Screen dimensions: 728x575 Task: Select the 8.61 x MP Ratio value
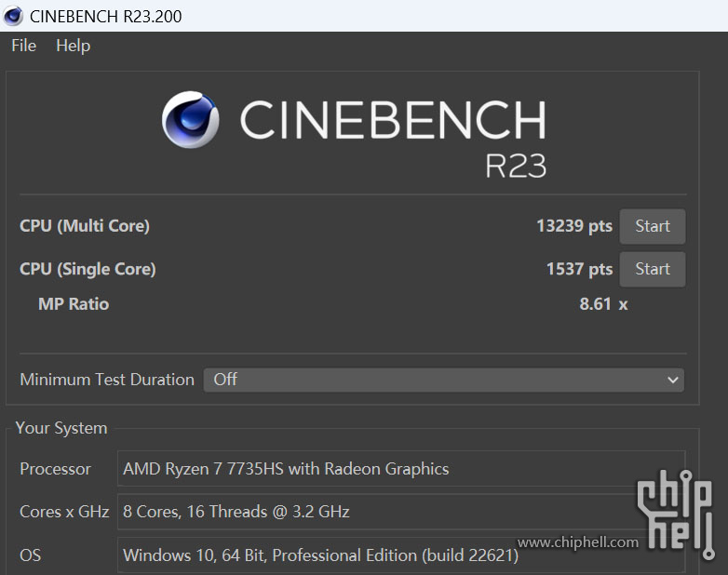pyautogui.click(x=603, y=304)
